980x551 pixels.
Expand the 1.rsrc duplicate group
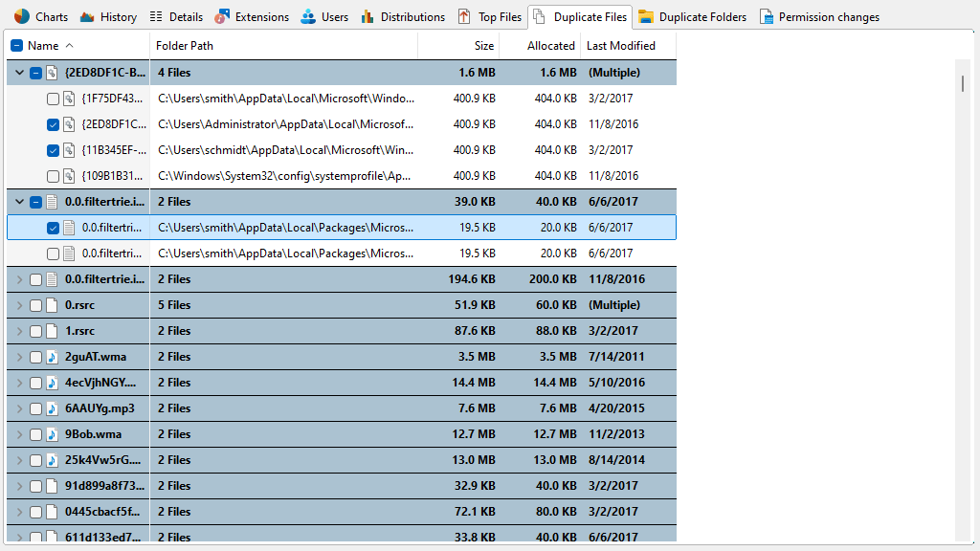19,331
